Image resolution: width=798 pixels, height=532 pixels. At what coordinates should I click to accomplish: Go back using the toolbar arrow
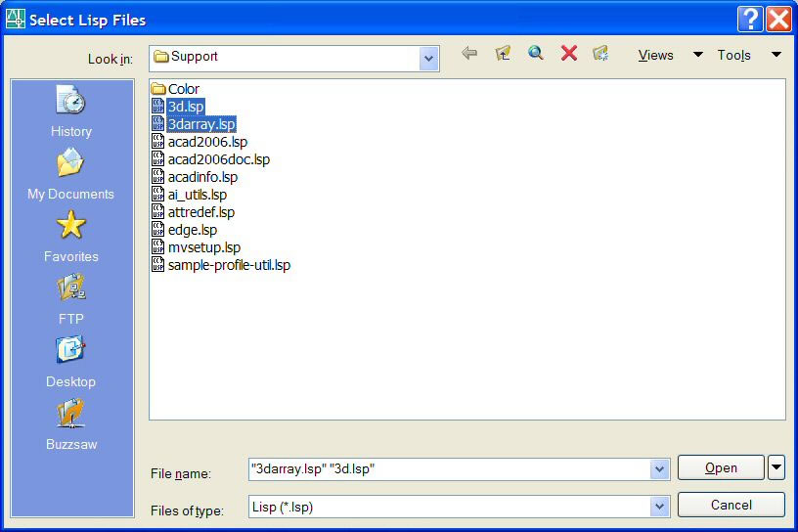pos(469,53)
